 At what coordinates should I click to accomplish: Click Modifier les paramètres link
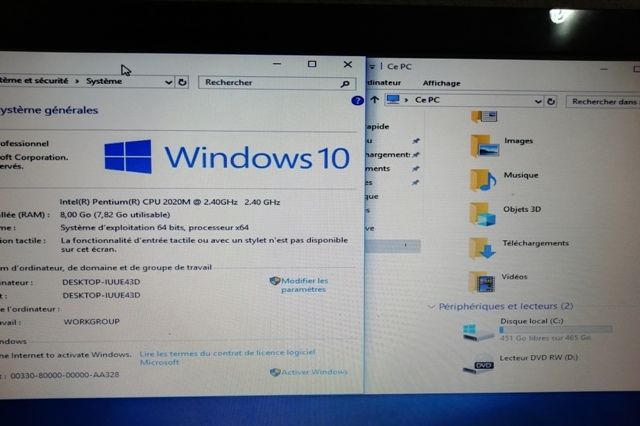pyautogui.click(x=304, y=285)
